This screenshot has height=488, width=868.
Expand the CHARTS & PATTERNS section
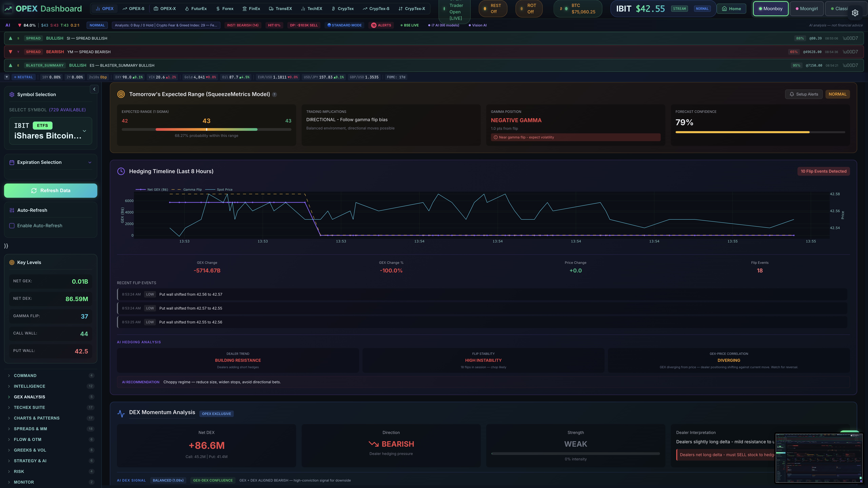[51, 418]
